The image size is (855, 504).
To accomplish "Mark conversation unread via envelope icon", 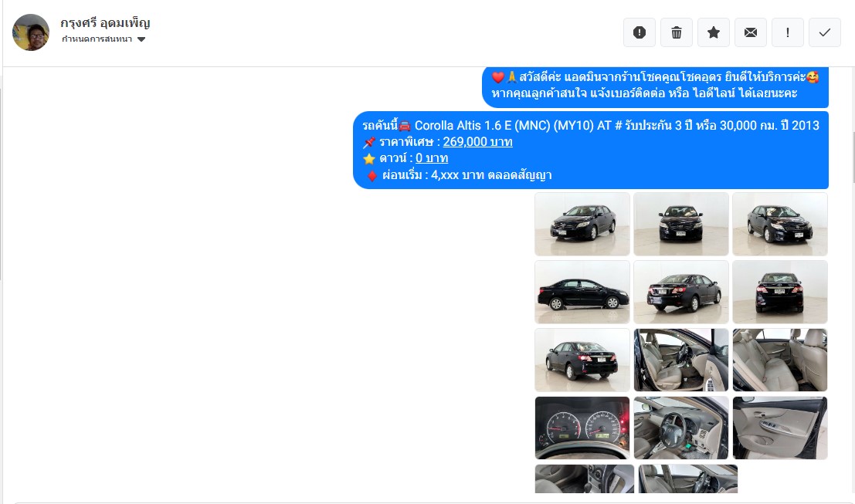I will pos(750,32).
